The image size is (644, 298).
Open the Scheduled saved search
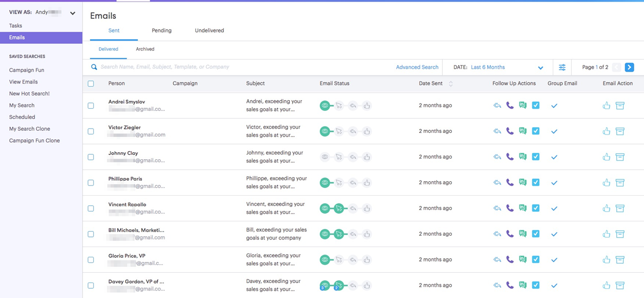pyautogui.click(x=22, y=117)
